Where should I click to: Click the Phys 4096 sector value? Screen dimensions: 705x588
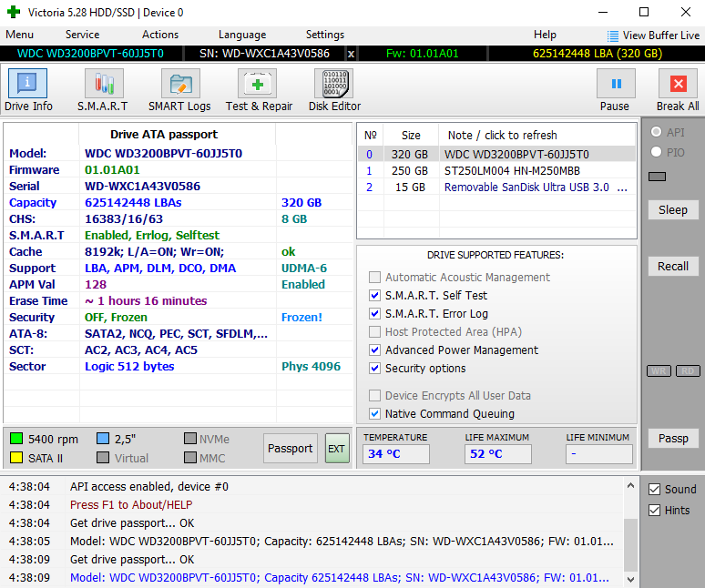point(311,366)
